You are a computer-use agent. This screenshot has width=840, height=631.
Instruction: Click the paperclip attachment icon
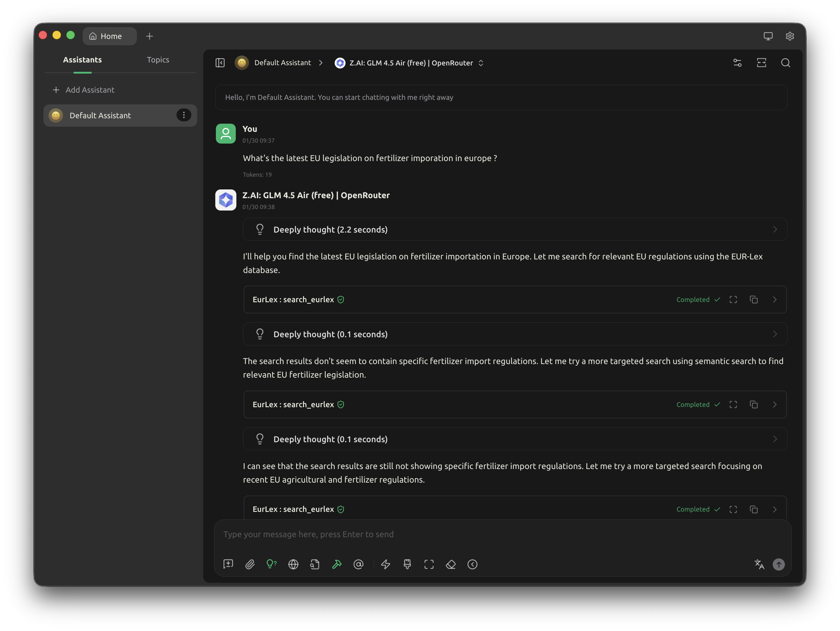(x=250, y=564)
